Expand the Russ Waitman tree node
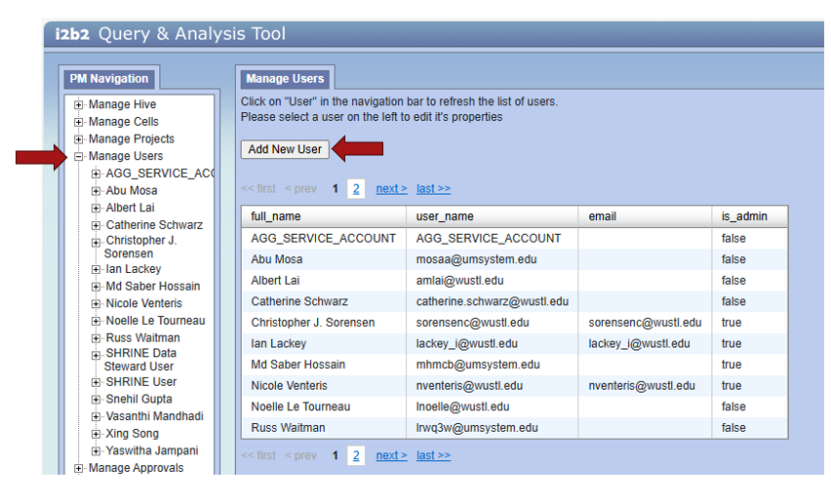Viewport: 831px width, 504px height. coord(96,338)
